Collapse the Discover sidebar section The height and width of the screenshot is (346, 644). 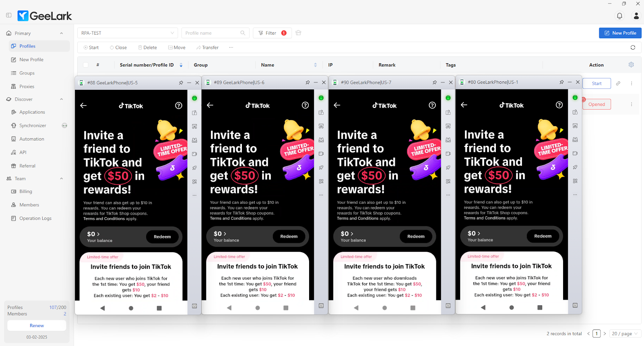click(x=62, y=99)
